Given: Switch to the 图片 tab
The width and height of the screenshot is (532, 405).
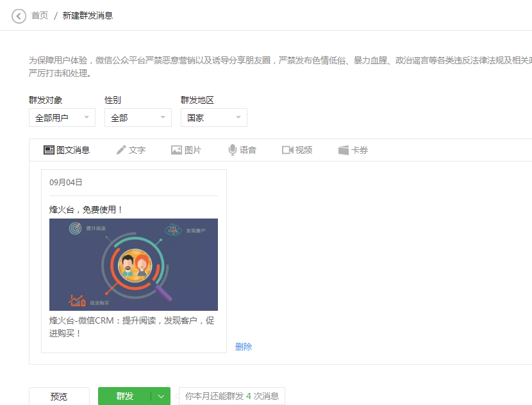Looking at the screenshot, I should pos(187,150).
